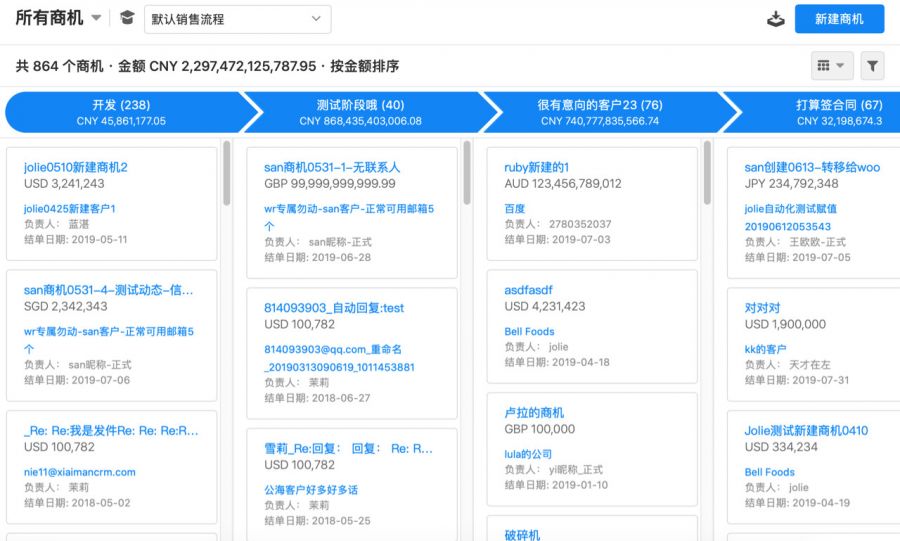Open customer kk的客户
900x541 pixels.
coord(765,349)
